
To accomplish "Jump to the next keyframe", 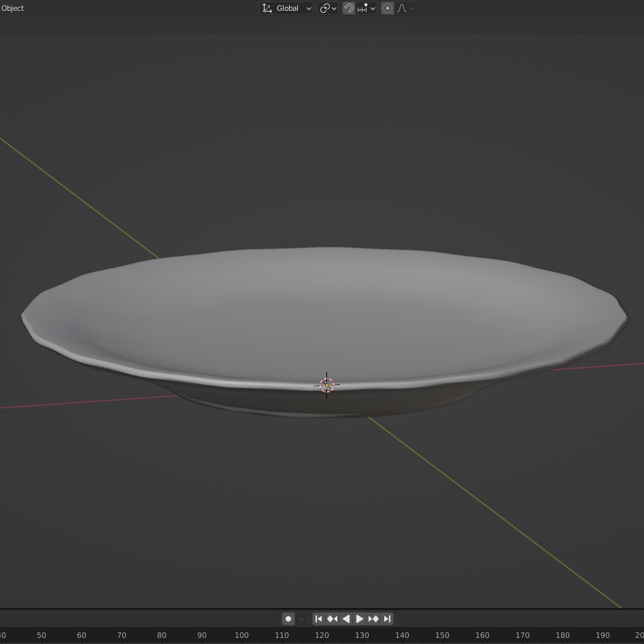I will (373, 619).
